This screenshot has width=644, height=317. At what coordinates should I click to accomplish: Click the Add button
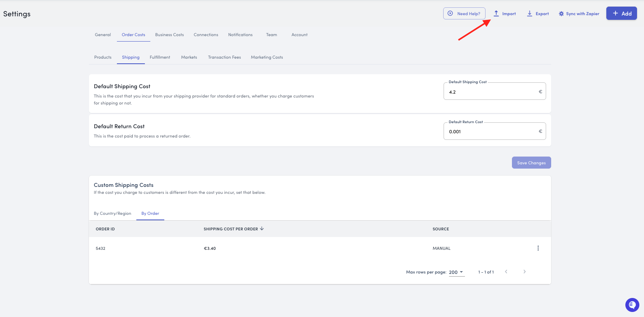point(621,14)
